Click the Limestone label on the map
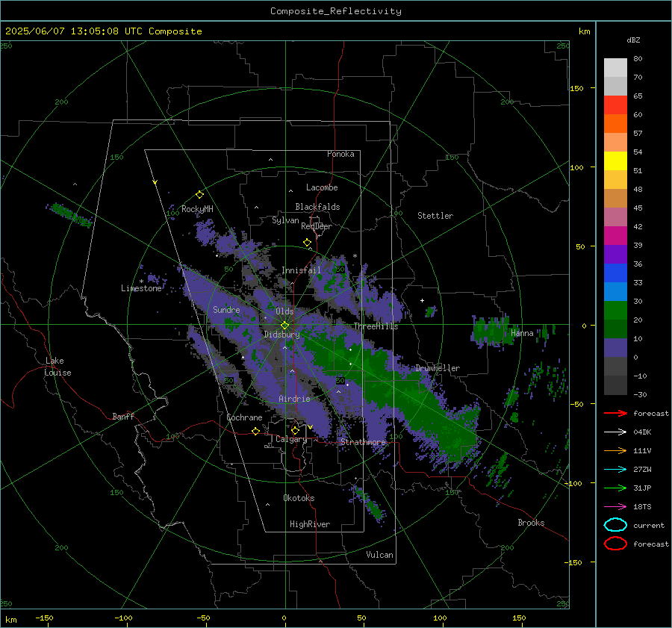 [x=141, y=288]
